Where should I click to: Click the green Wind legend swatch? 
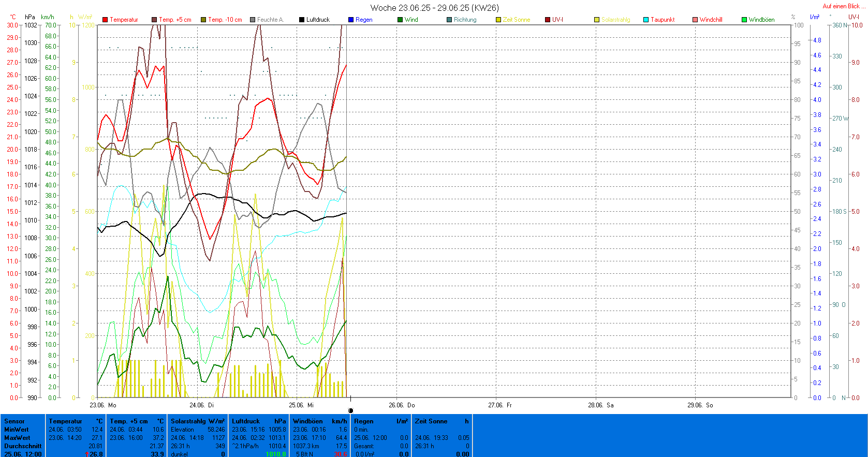click(x=400, y=20)
